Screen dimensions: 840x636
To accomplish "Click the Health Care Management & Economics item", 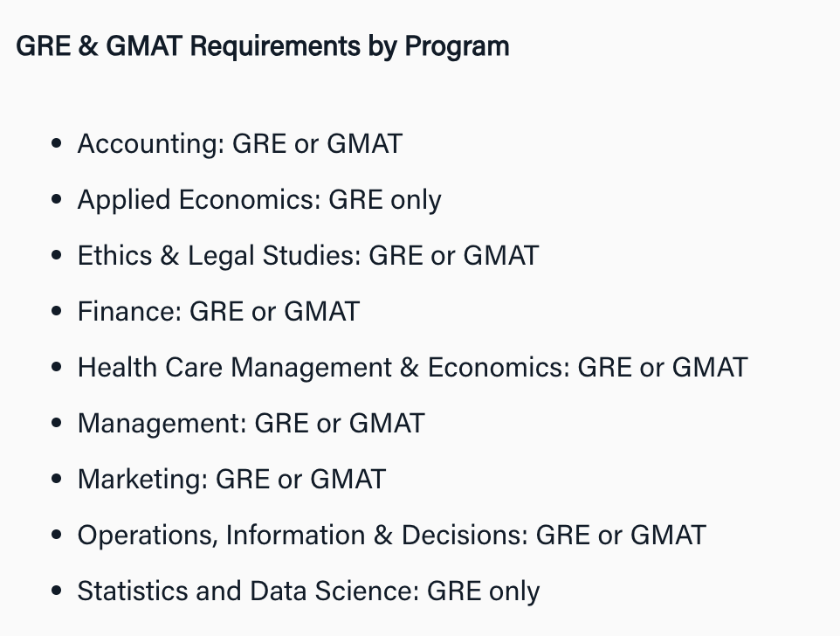I will tap(412, 367).
